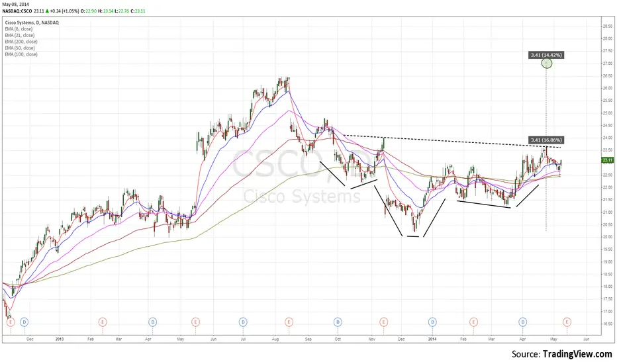Viewport: 617px width, 364px height.
Task: Click the May 08, 2014 date label
Action: point(15,5)
